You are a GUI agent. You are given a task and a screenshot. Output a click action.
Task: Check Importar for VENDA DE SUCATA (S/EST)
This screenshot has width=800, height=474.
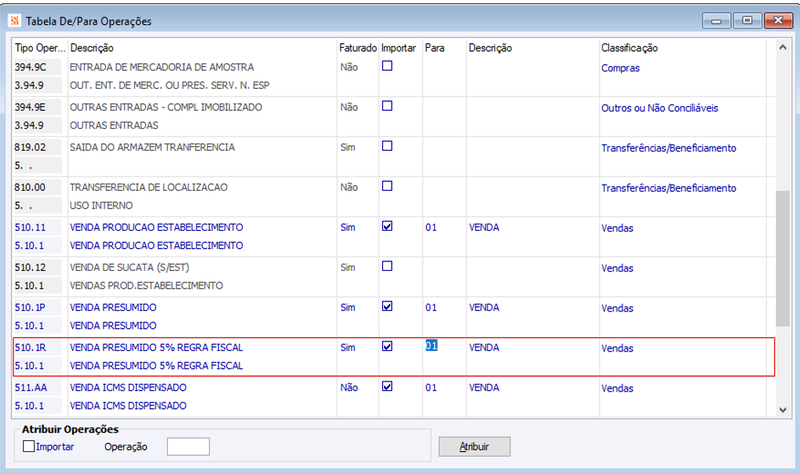(387, 266)
